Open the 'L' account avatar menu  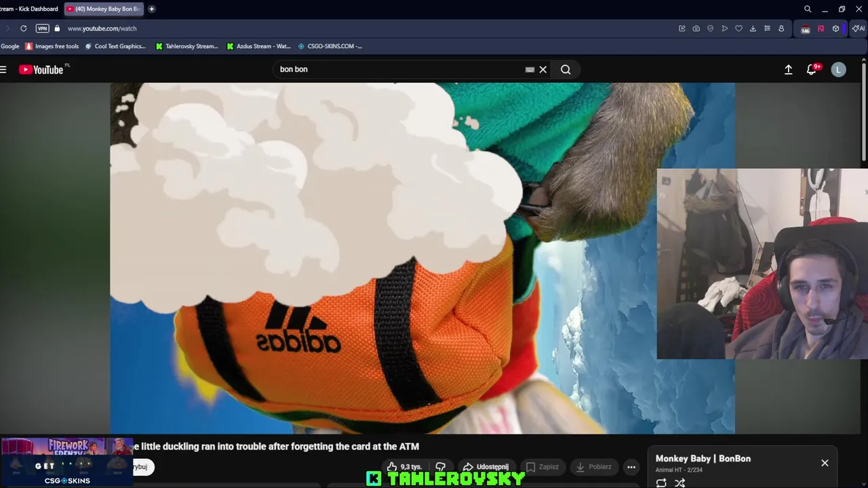[x=839, y=69]
